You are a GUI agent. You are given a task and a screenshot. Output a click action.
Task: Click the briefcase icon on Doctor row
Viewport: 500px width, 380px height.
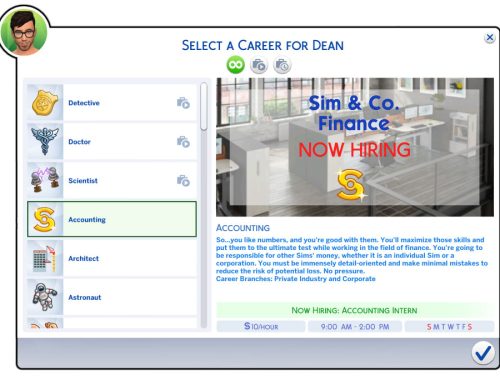[x=183, y=142]
